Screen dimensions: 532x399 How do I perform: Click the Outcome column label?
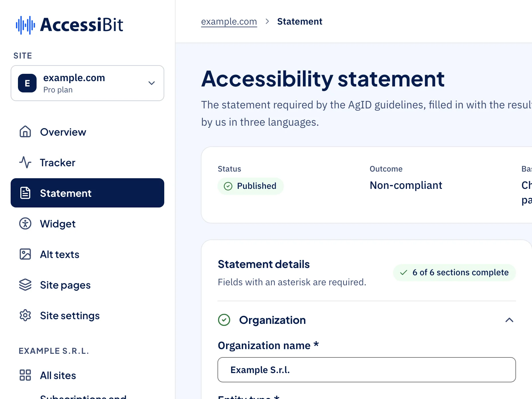click(386, 169)
